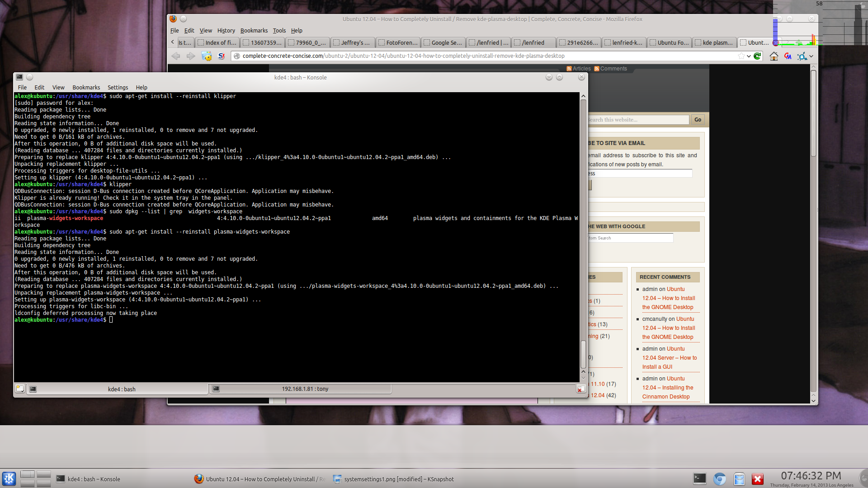Open URL bar history dropdown arrow
This screenshot has height=488, width=868.
[749, 56]
